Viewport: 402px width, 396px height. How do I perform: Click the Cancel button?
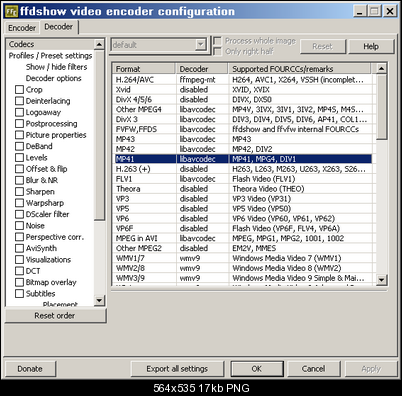(x=313, y=369)
